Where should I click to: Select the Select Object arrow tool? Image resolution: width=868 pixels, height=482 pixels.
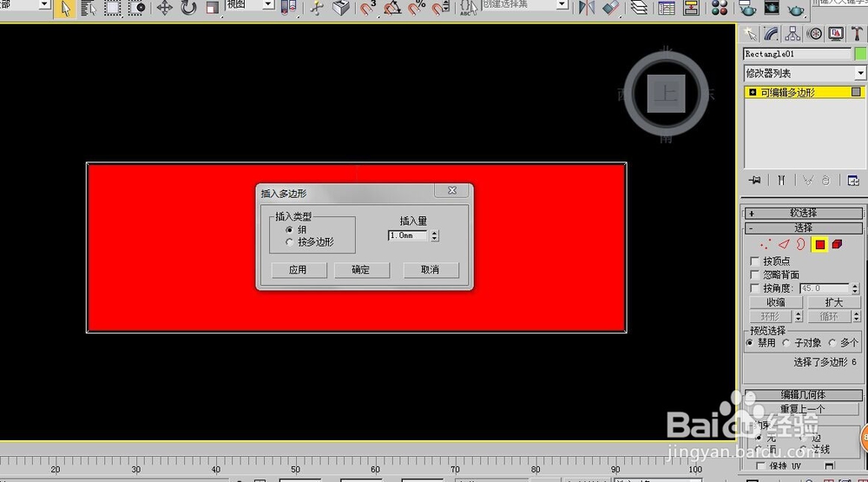[x=65, y=9]
